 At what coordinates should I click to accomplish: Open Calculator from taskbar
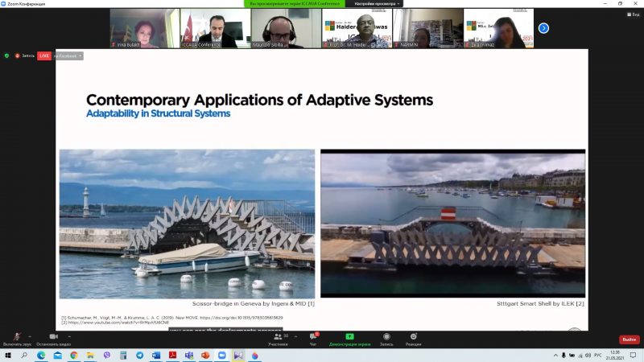[123, 356]
